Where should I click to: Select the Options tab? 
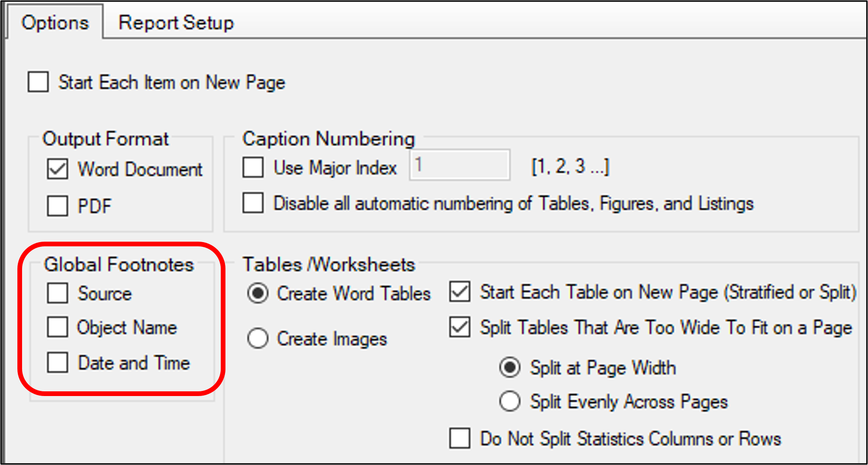[55, 23]
